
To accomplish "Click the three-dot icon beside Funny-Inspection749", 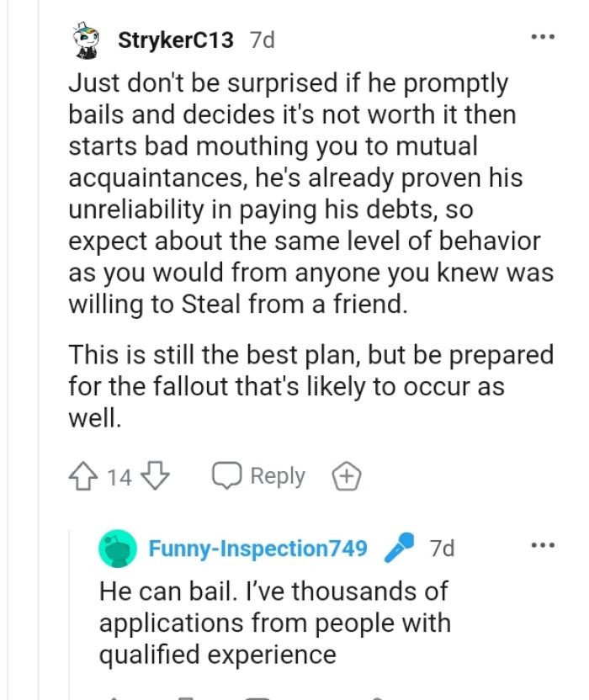I will click(543, 544).
